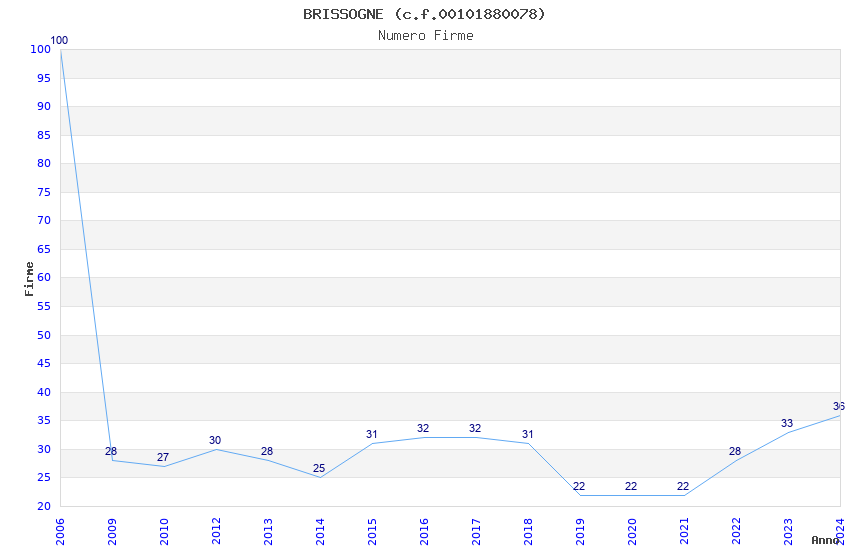The image size is (850, 550).
Task: Select the 22 data label for 2019
Action: tap(579, 486)
